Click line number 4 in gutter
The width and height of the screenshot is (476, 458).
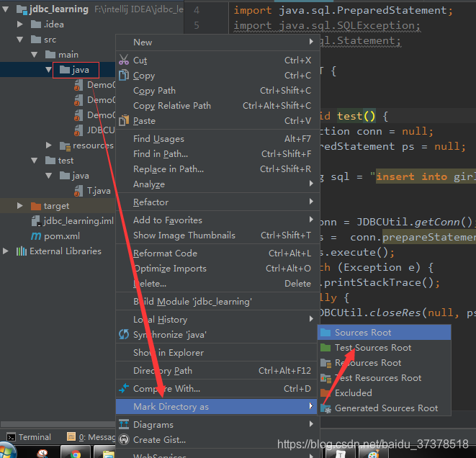(197, 10)
